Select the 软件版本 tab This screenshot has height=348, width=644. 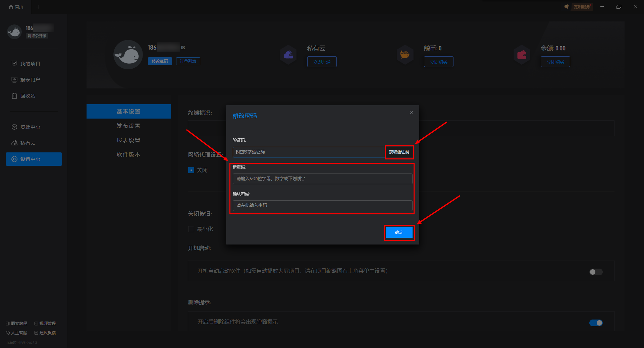coord(128,154)
